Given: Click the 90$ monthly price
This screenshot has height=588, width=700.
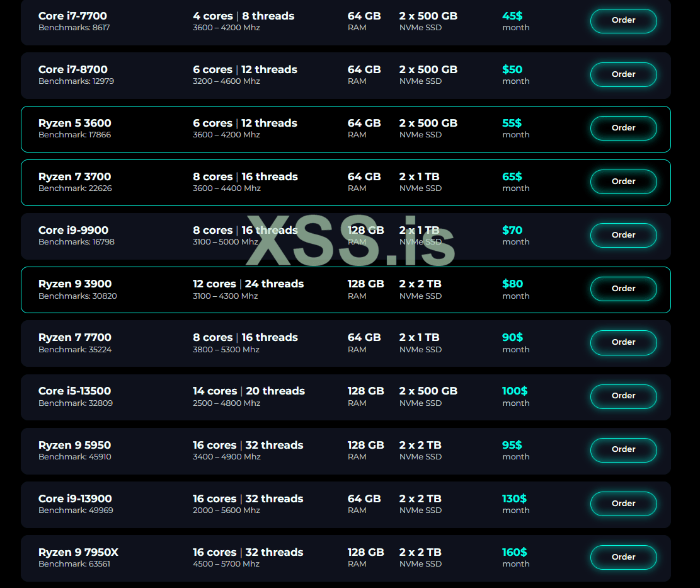Looking at the screenshot, I should tap(512, 338).
